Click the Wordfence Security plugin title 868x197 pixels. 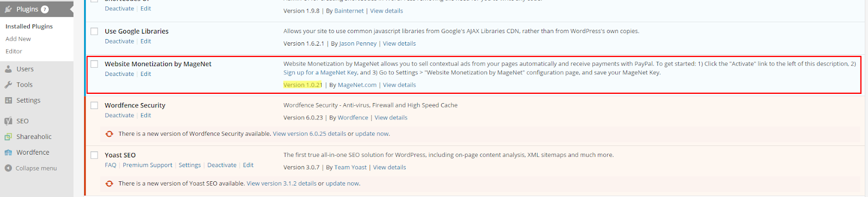pos(135,105)
